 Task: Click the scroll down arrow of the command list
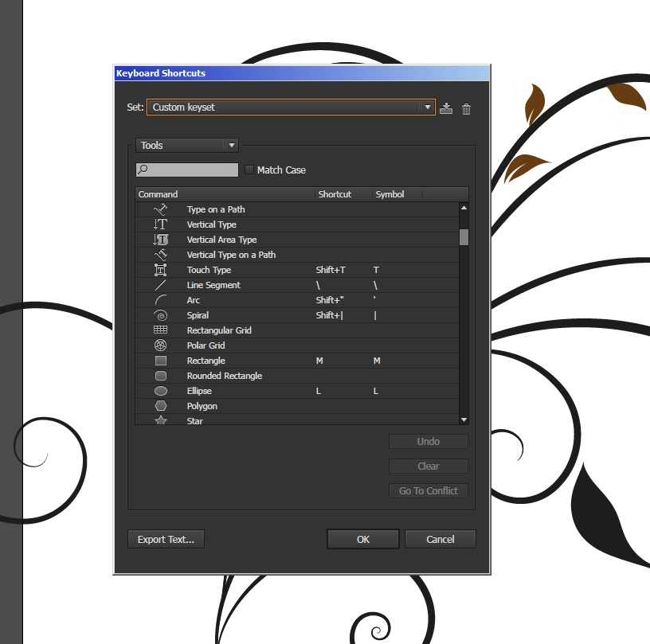464,420
